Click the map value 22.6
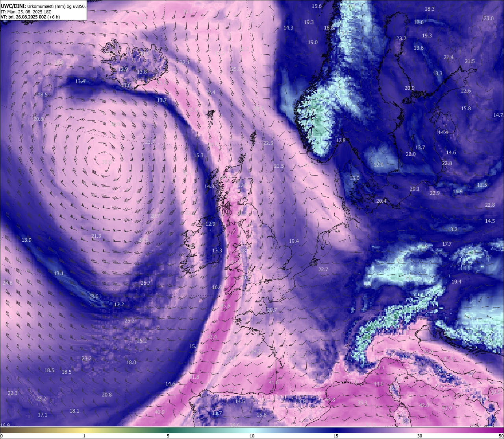The image size is (504, 439). click(x=466, y=91)
